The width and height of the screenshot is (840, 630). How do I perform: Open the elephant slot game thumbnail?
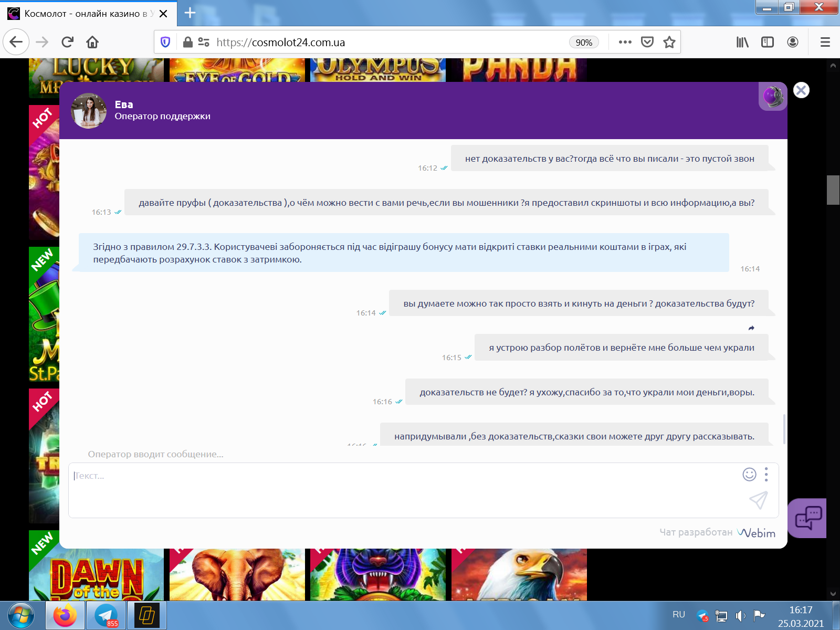point(237,575)
